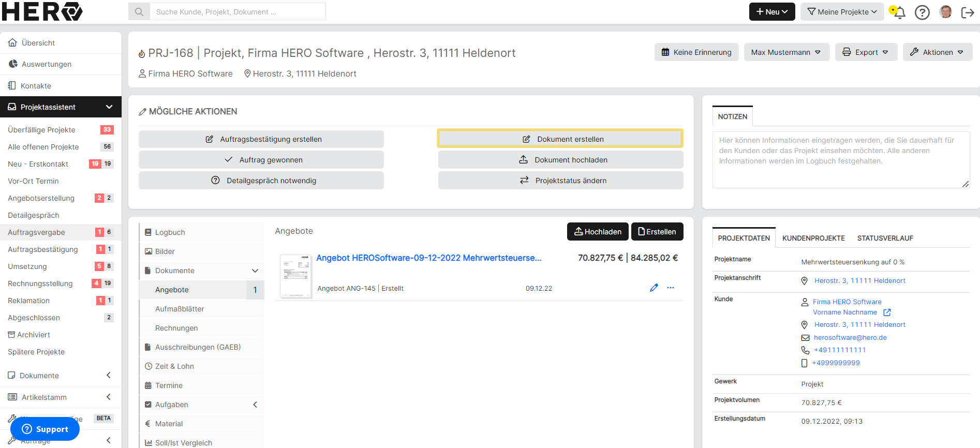Click the Hochladen button in Angebote
The width and height of the screenshot is (980, 448).
[598, 232]
